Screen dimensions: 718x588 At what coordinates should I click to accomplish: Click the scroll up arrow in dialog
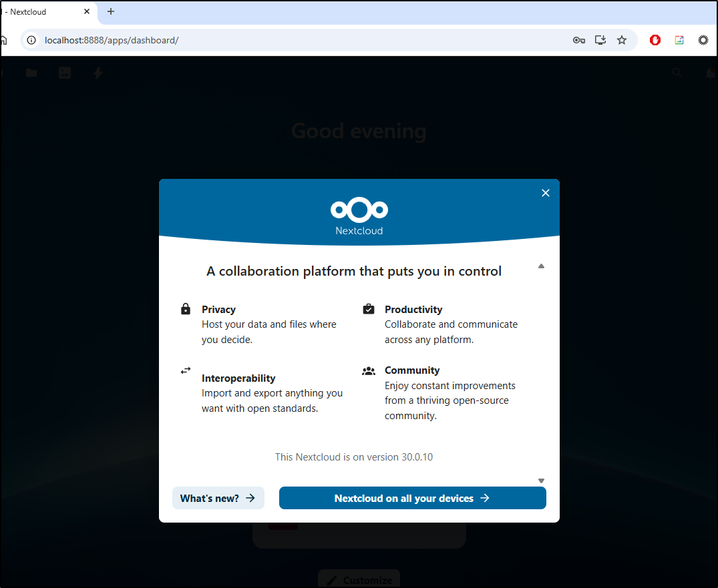coord(541,266)
